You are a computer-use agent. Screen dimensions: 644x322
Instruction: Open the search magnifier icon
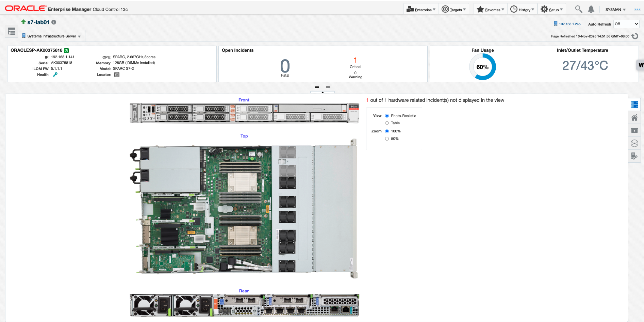tap(578, 9)
